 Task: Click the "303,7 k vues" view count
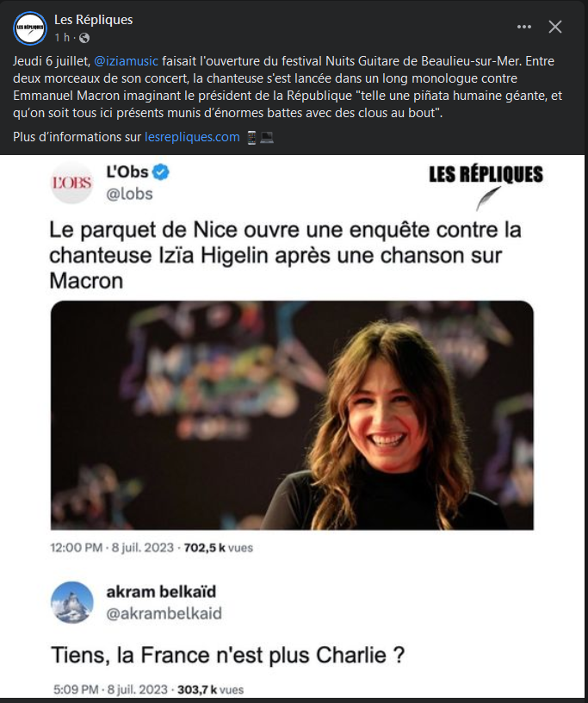point(208,689)
